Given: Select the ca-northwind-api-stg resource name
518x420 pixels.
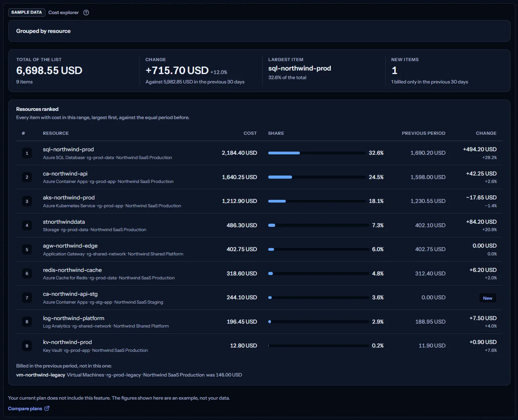Looking at the screenshot, I should [70, 294].
